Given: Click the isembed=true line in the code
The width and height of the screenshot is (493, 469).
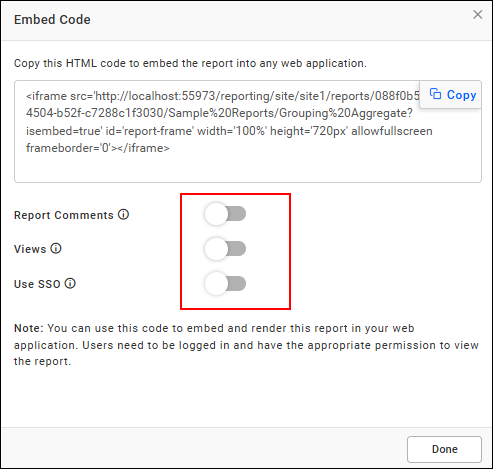Looking at the screenshot, I should click(229, 131).
